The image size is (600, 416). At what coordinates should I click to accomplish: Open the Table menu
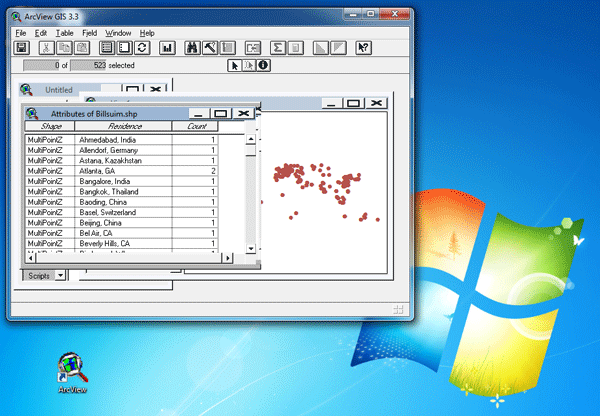point(64,33)
